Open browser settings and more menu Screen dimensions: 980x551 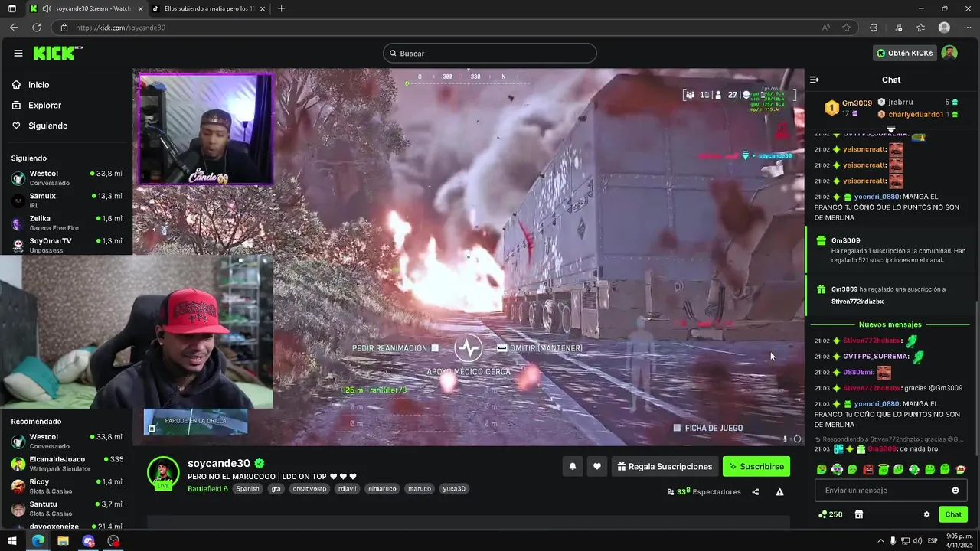966,28
